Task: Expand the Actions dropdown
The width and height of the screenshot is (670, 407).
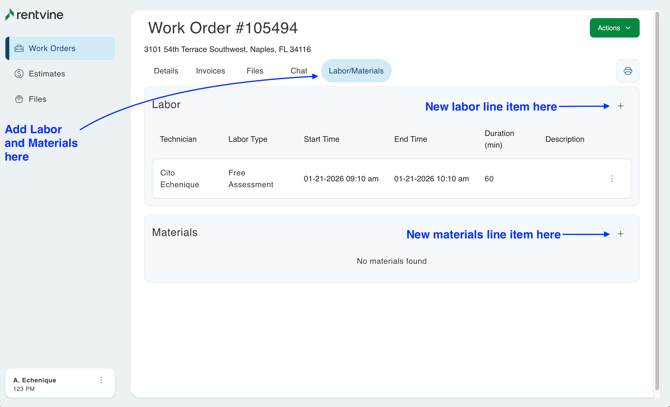Action: [x=614, y=28]
